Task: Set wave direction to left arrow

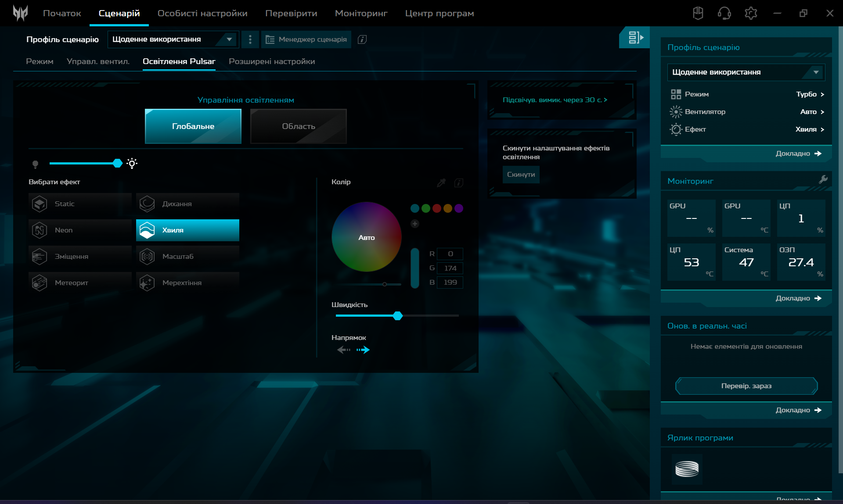Action: 343,350
